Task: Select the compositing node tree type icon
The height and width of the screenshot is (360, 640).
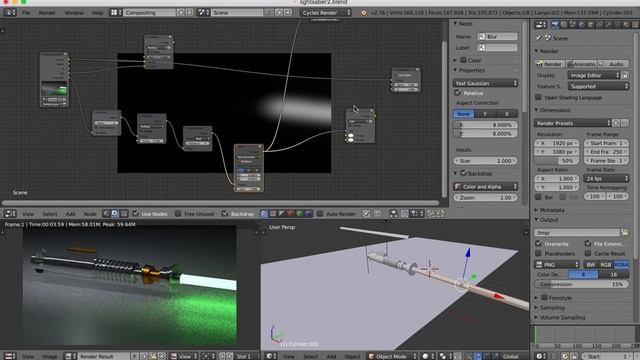Action: [x=115, y=213]
